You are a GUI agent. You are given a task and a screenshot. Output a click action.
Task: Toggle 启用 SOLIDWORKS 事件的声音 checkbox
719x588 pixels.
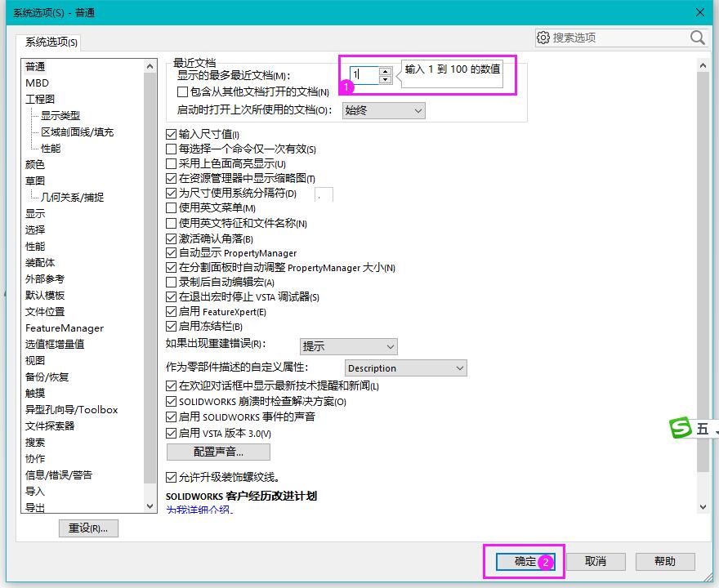[171, 417]
